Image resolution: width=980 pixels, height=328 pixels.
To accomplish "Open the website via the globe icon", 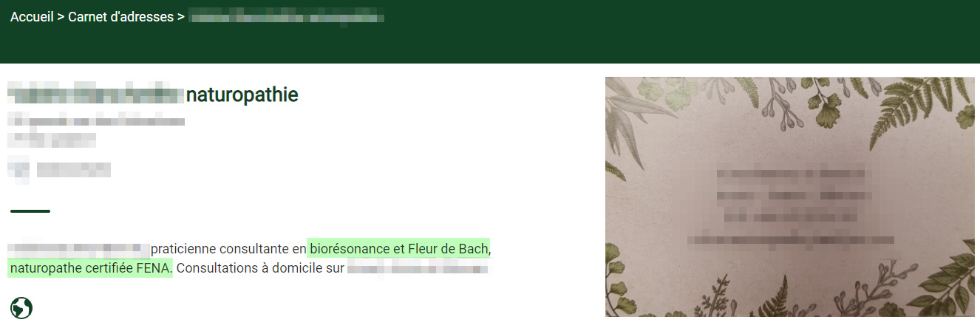I will (21, 308).
